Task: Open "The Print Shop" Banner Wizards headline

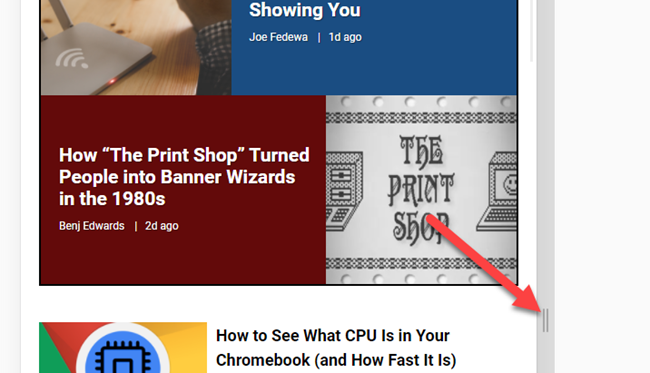Action: click(x=184, y=177)
